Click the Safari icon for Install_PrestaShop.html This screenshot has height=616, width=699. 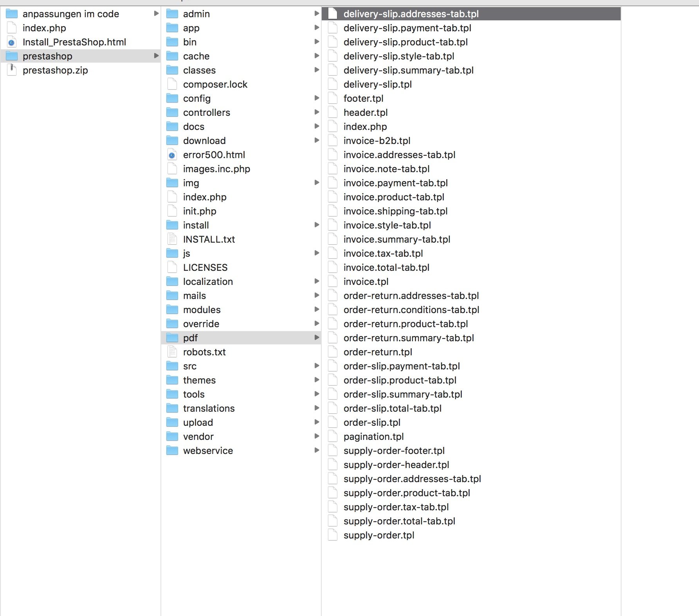(x=12, y=42)
